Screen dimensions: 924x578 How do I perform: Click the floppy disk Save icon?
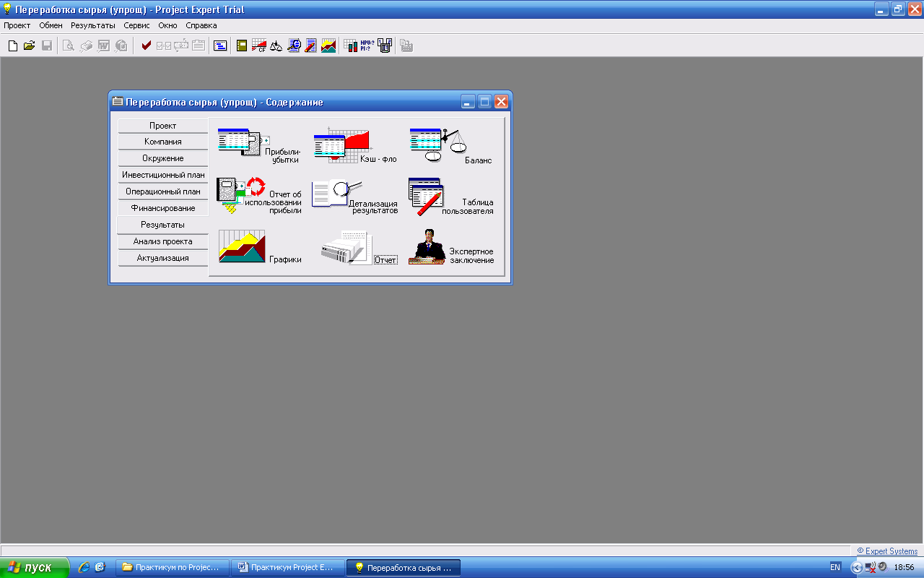coord(46,46)
